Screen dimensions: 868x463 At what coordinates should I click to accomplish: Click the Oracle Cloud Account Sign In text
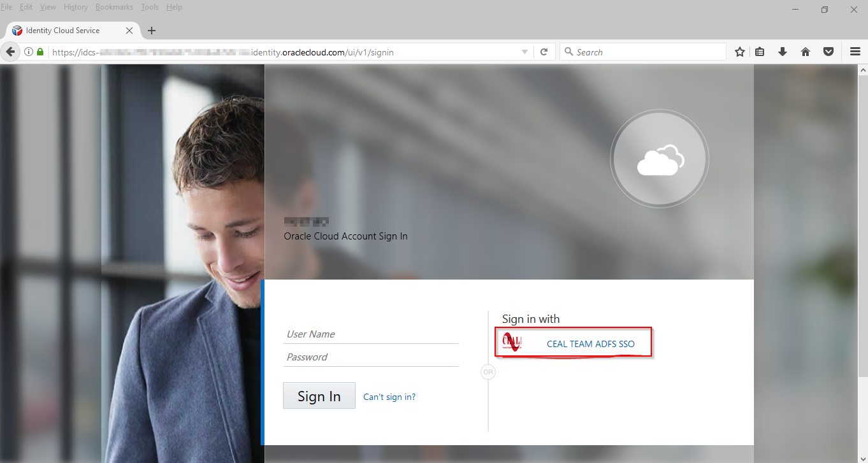(345, 236)
